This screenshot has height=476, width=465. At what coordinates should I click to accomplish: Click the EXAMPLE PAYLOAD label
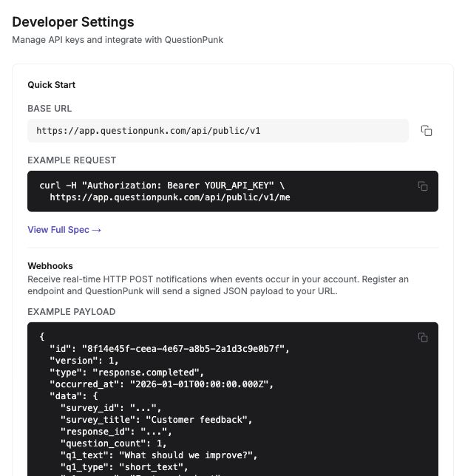[72, 312]
